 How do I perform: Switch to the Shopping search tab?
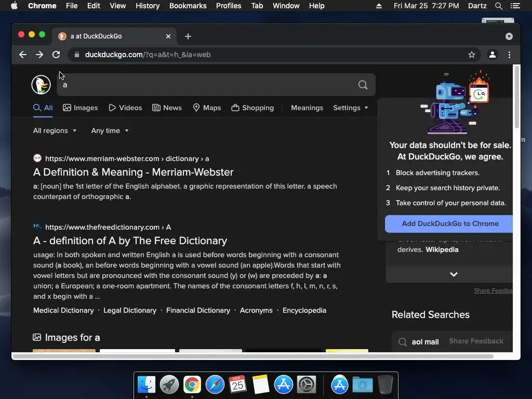[252, 108]
